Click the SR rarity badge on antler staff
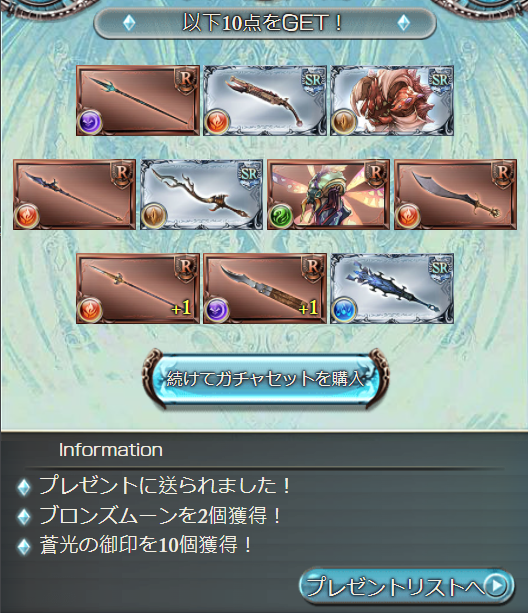This screenshot has height=613, width=528. [249, 174]
